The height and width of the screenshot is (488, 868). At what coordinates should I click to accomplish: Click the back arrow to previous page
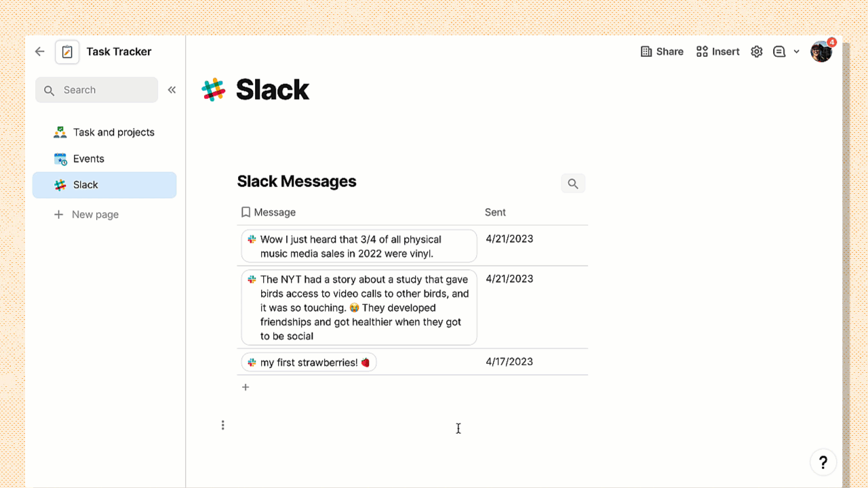point(39,51)
